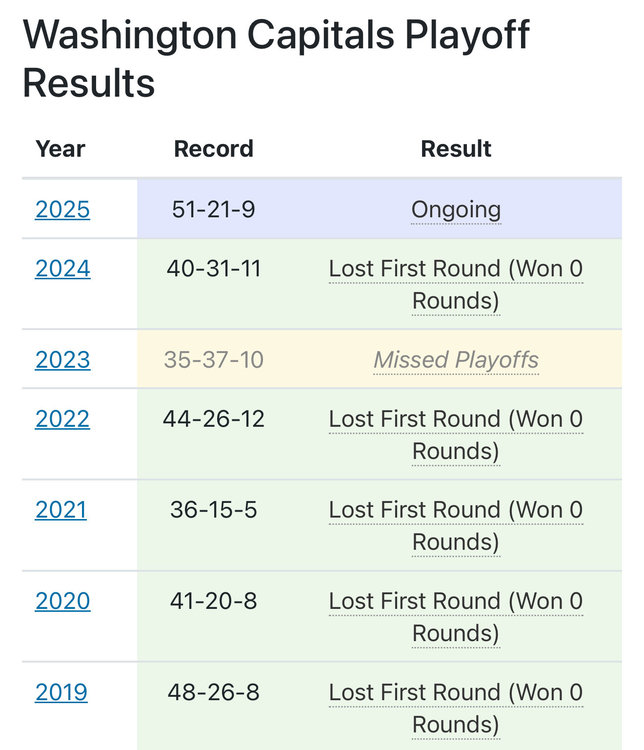Click the Record column header
The height and width of the screenshot is (750, 644).
click(213, 149)
